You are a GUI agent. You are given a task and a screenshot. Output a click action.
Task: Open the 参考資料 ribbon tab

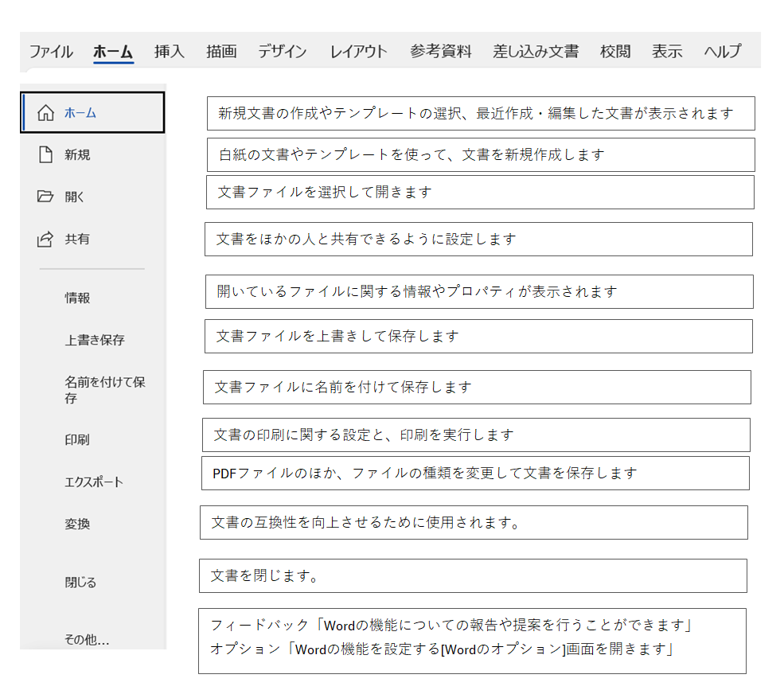[441, 52]
